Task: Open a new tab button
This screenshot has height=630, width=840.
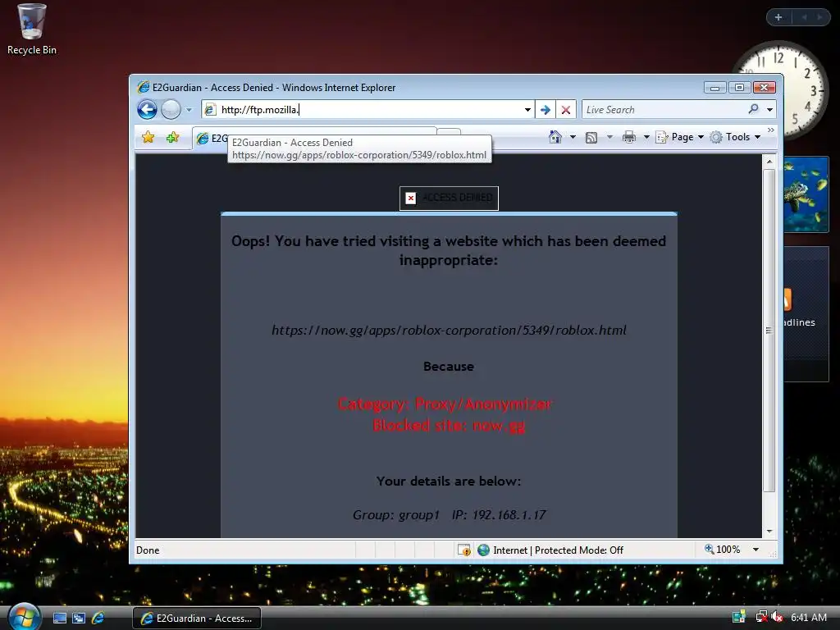Action: click(x=449, y=132)
